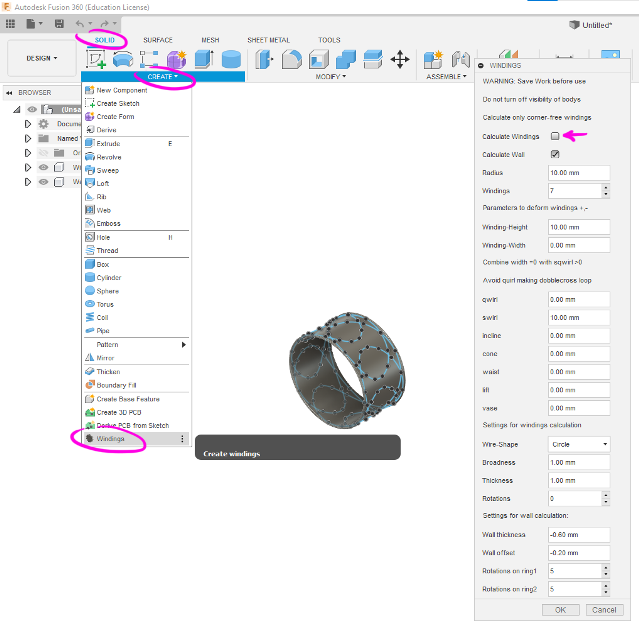Switch to the Tools tab
Screen dimensions: 639x625
[329, 40]
